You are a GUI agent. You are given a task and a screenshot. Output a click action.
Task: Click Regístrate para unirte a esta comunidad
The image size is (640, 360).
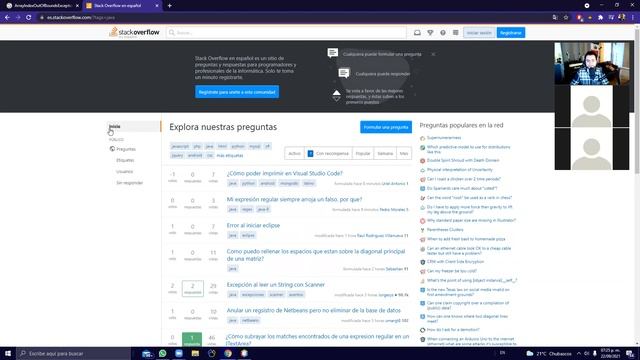pyautogui.click(x=237, y=92)
